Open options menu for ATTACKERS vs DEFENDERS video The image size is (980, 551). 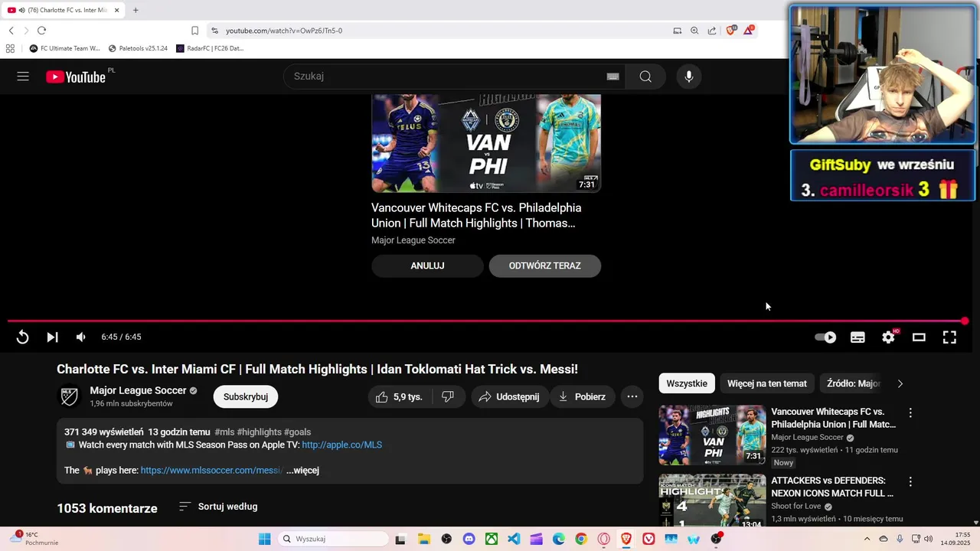tap(910, 482)
